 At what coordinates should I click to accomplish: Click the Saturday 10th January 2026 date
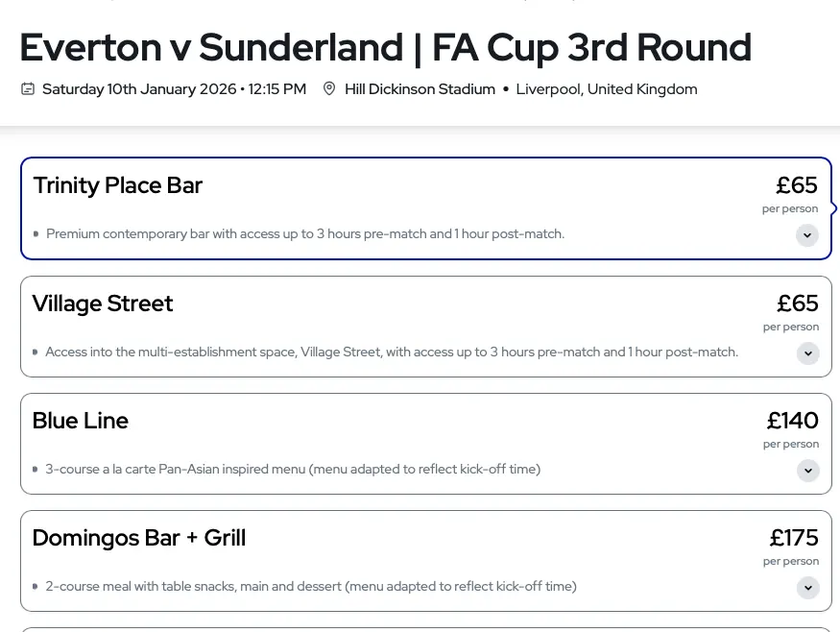tap(139, 89)
